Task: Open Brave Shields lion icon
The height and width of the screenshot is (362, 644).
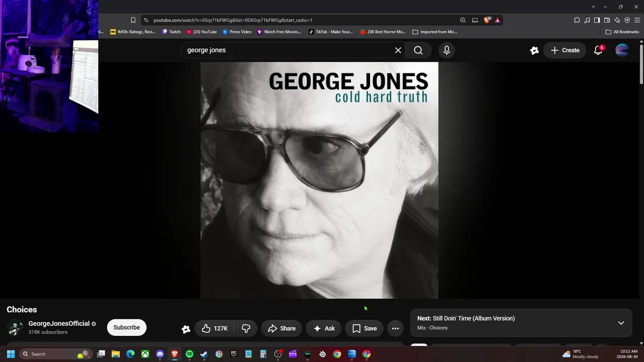Action: tap(487, 20)
